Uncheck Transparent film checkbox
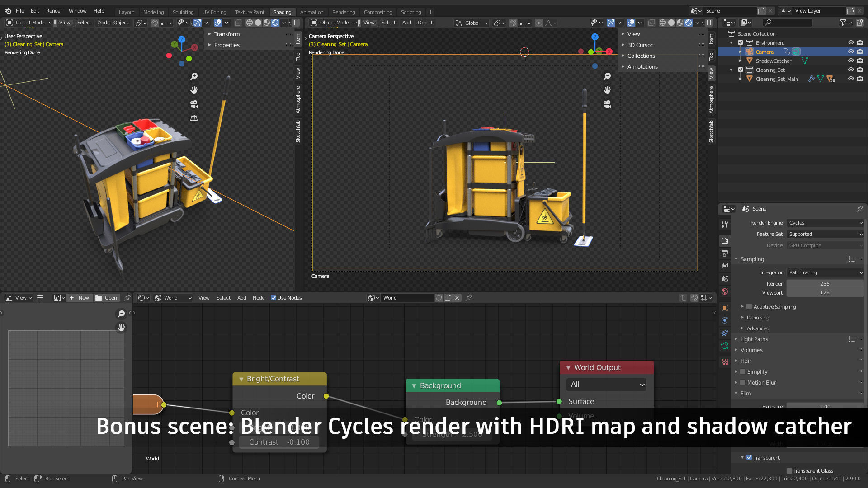Screen dimensions: 868x488 coord(749,458)
